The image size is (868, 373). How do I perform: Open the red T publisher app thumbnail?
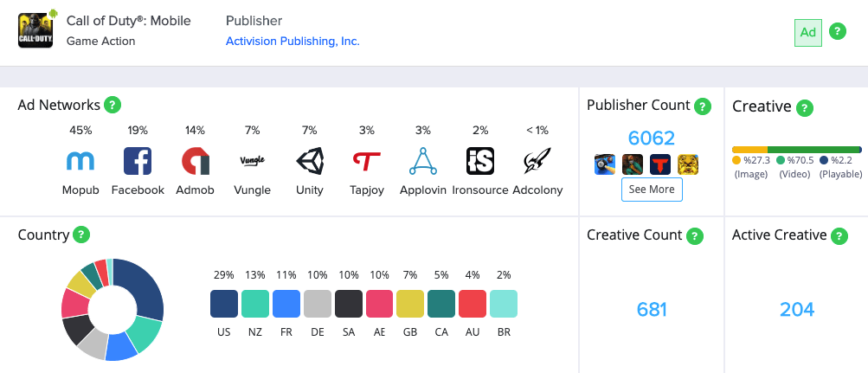(660, 164)
